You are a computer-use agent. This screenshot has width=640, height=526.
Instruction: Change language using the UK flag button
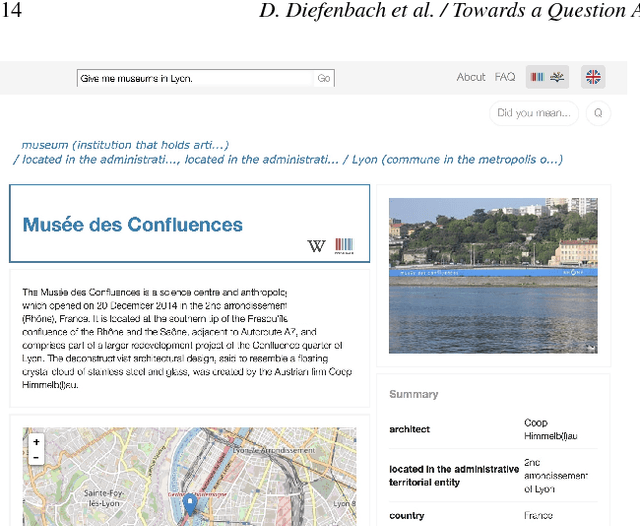point(593,77)
